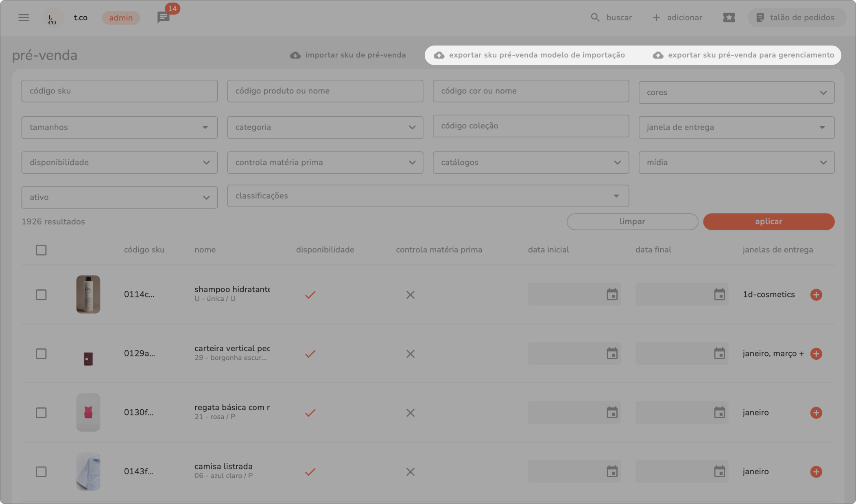This screenshot has width=856, height=504.
Task: Tick the select-all checkbox in table header
Action: (x=41, y=250)
